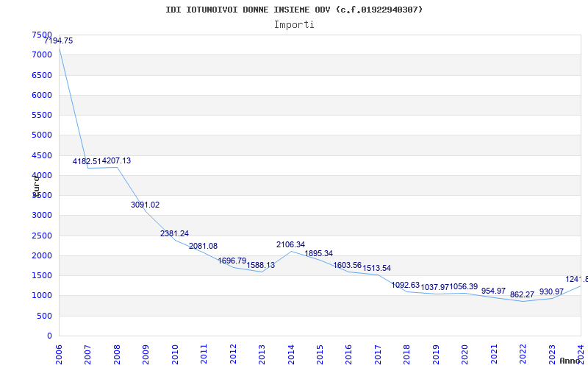Click the x-axis year 2021
The image size is (588, 368).
coord(494,355)
